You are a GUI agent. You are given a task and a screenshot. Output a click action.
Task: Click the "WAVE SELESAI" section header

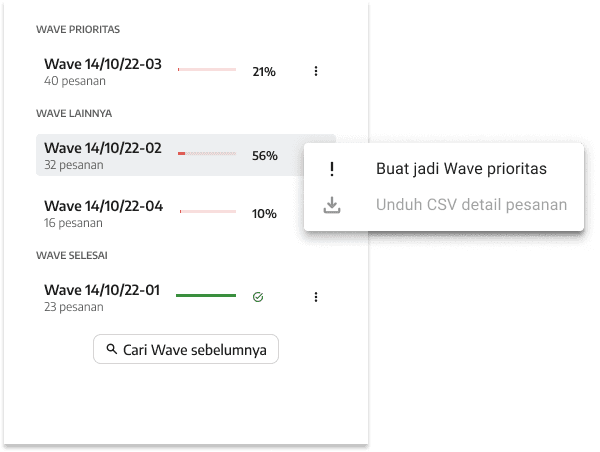click(x=72, y=255)
